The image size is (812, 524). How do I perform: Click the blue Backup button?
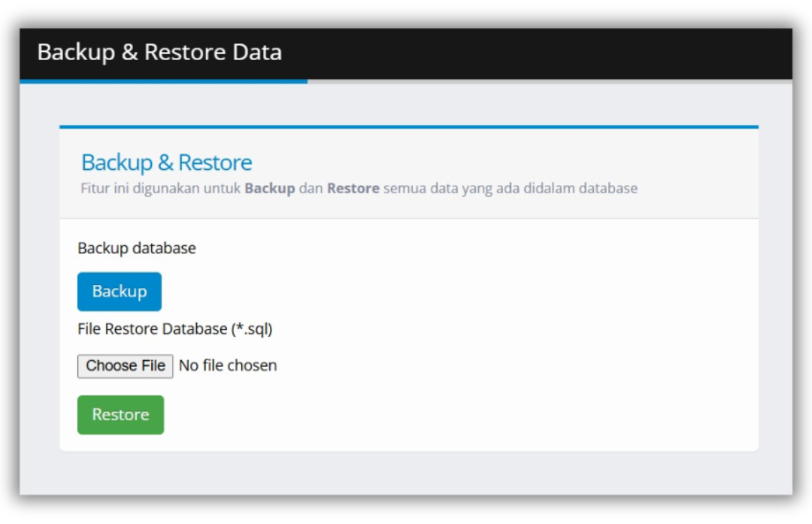pos(119,292)
